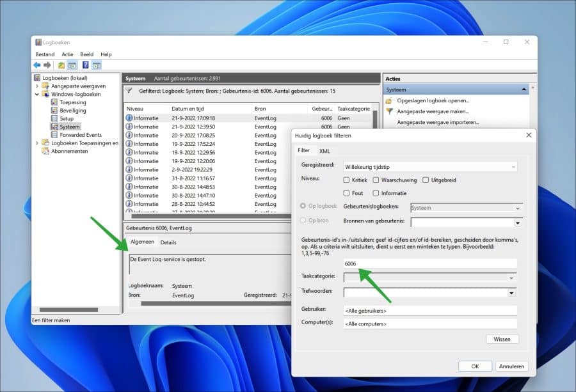Check the Informatie level checkbox

tap(376, 193)
